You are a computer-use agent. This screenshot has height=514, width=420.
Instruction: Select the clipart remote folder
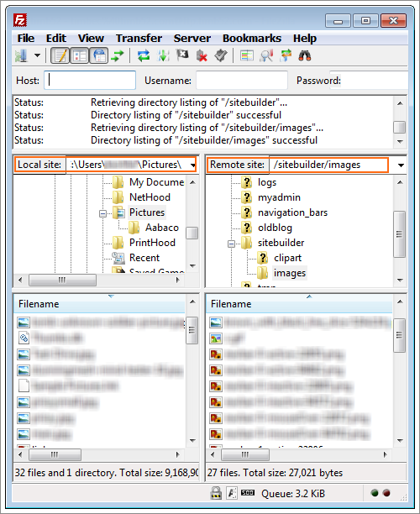pyautogui.click(x=287, y=258)
